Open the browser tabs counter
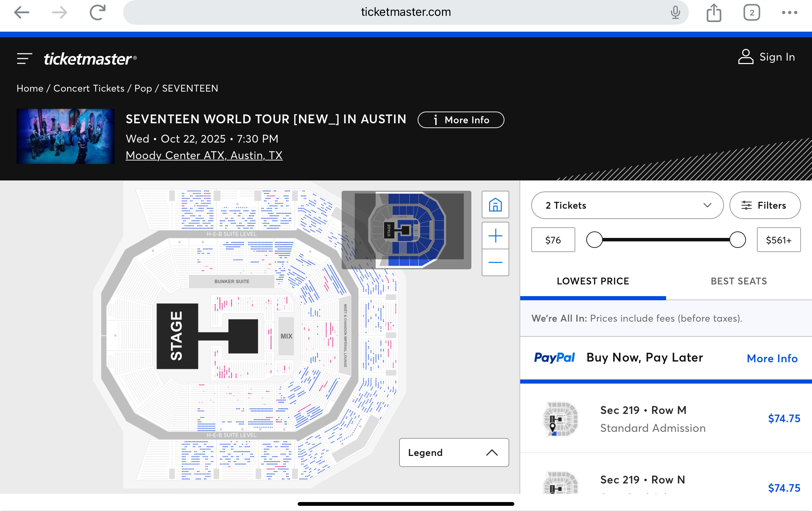The width and height of the screenshot is (812, 511). 751,13
